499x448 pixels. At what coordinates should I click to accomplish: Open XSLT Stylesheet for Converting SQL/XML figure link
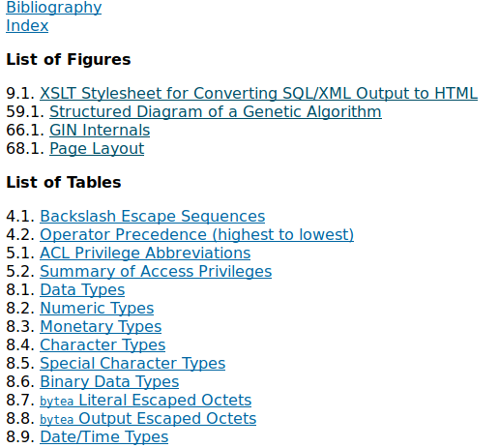258,94
